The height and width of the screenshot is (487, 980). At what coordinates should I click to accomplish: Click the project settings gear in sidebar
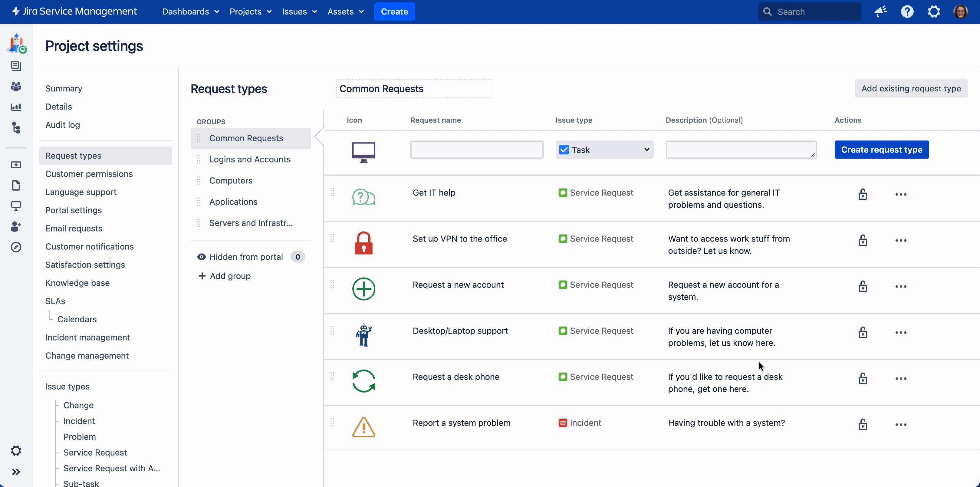16,450
